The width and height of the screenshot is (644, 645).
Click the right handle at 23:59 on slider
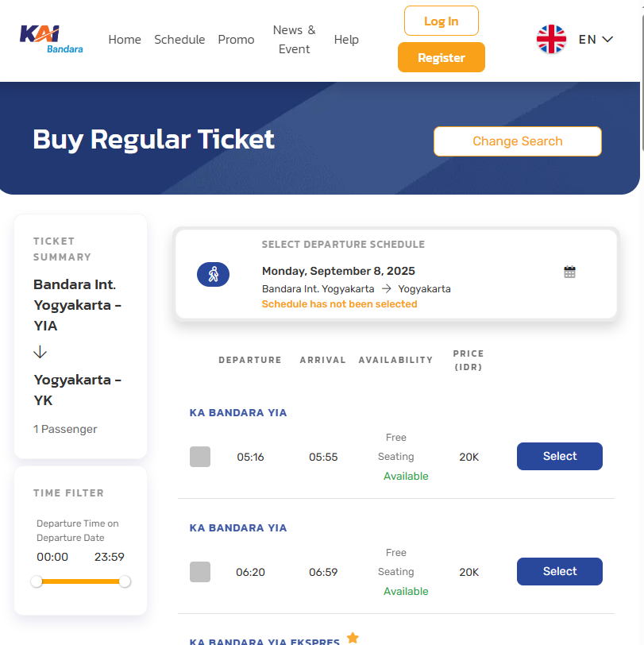tap(125, 581)
